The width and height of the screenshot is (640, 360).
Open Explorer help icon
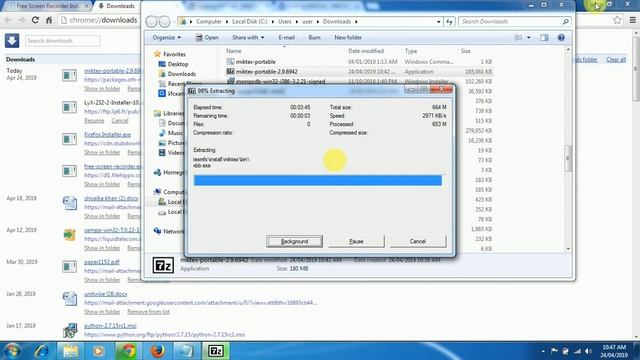(x=561, y=38)
